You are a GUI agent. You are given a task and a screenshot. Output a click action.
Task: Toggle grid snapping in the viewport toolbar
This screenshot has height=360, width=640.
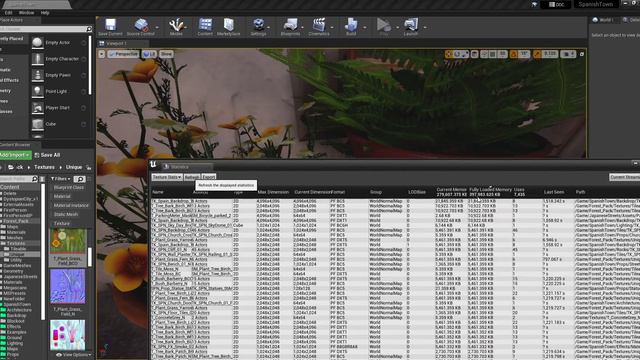click(x=493, y=54)
